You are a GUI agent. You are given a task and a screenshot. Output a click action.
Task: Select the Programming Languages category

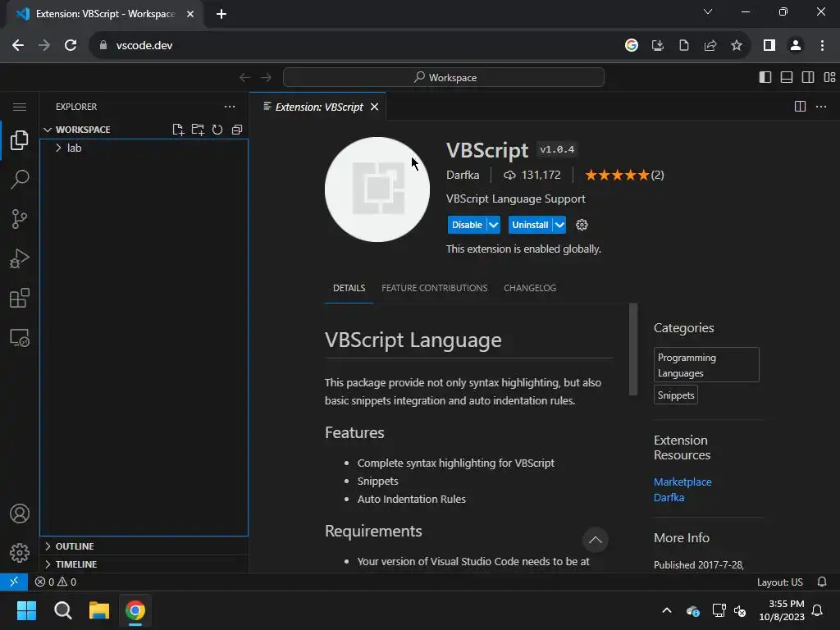pos(706,365)
